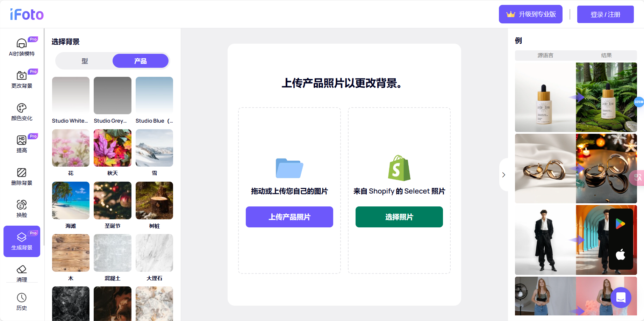
Task: Select the 木 wood background
Action: 71,253
